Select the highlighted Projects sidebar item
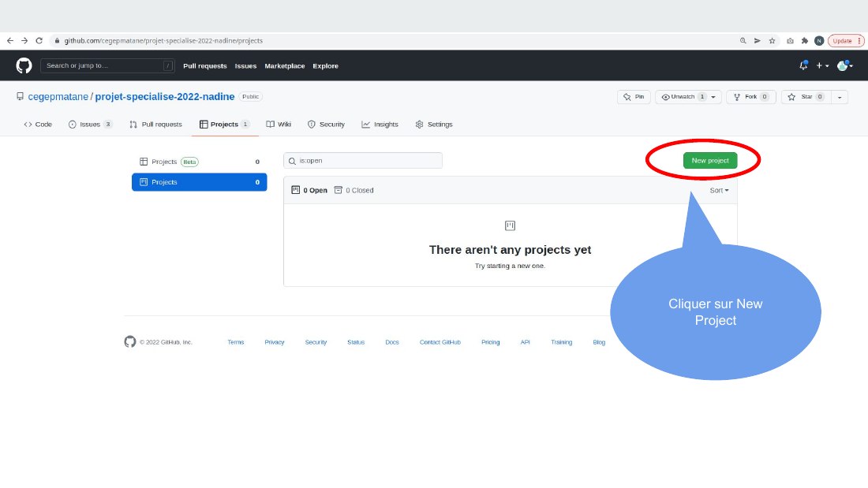Viewport: 868px width, 488px height. [x=200, y=182]
